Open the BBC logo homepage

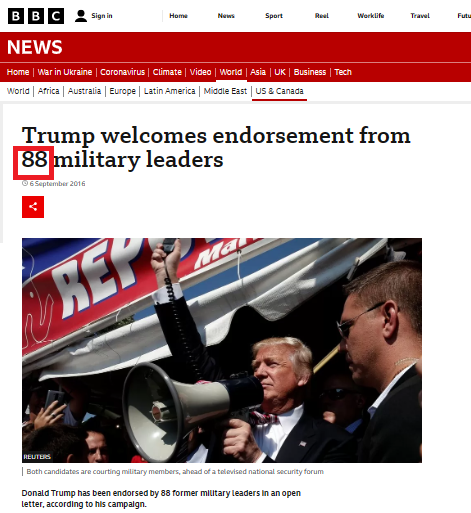tap(36, 16)
